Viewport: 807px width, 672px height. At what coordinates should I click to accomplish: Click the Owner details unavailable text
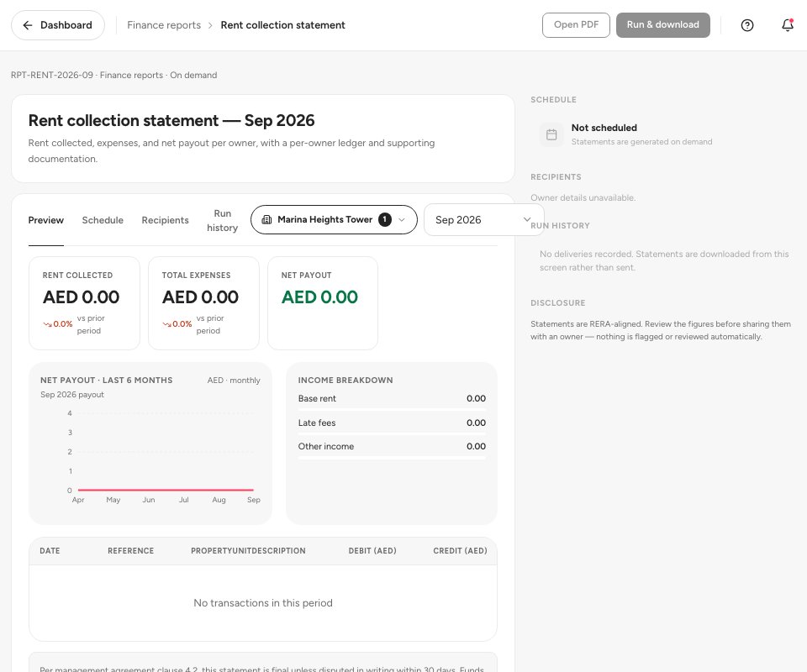(583, 197)
